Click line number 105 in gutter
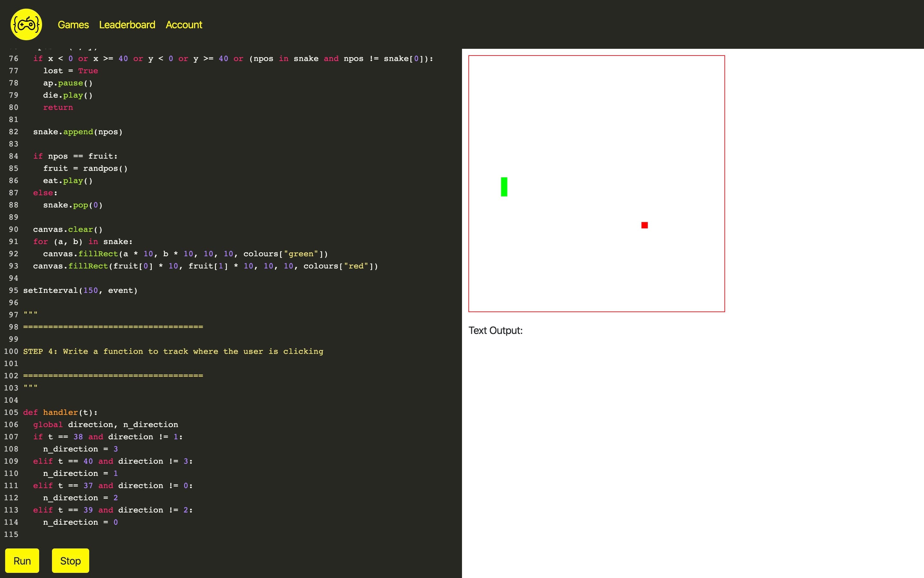 [x=11, y=413]
